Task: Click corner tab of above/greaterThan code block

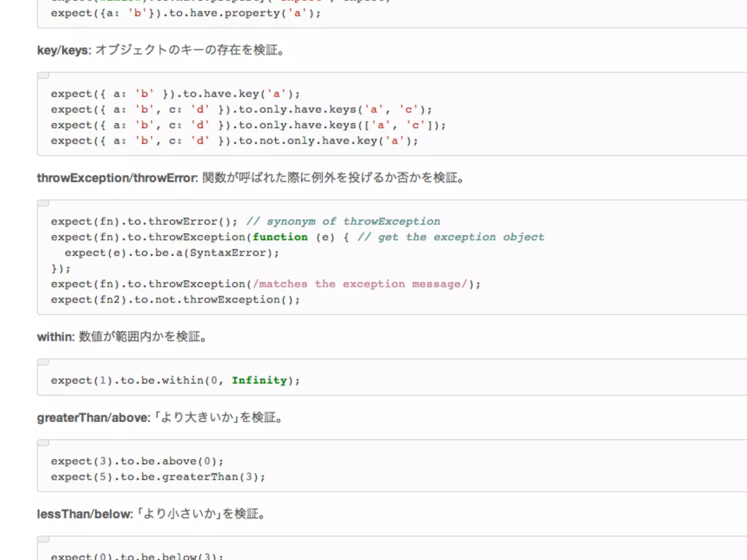Action: pos(43,443)
